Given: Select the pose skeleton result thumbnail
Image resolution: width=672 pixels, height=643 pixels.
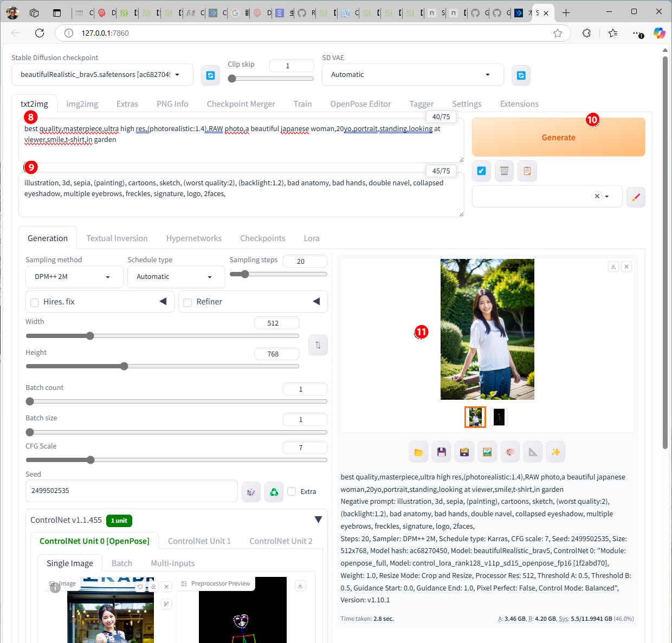Looking at the screenshot, I should point(499,417).
